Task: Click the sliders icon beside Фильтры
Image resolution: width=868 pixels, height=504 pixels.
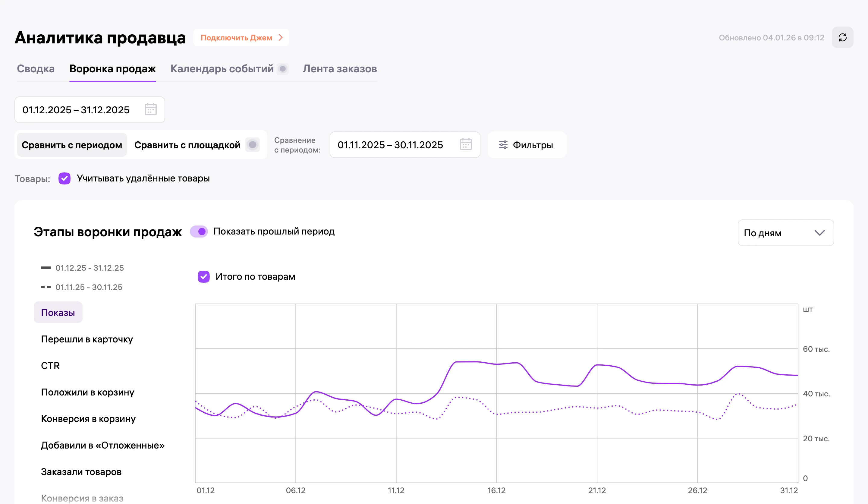Action: (x=503, y=145)
